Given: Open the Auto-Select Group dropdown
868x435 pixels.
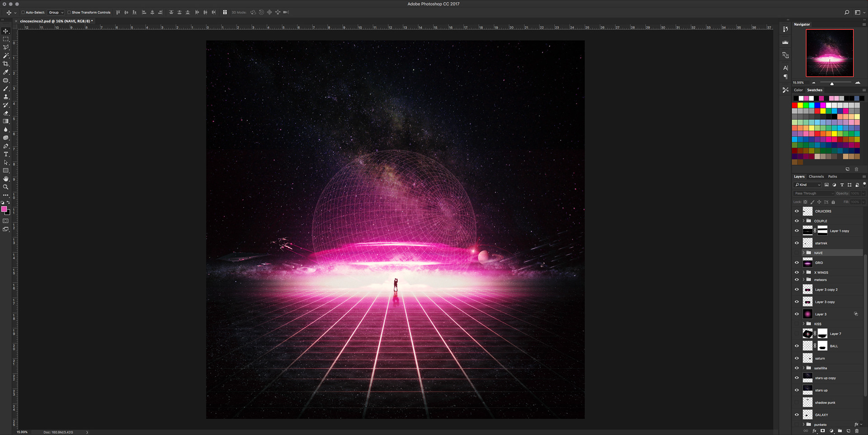Looking at the screenshot, I should click(56, 13).
